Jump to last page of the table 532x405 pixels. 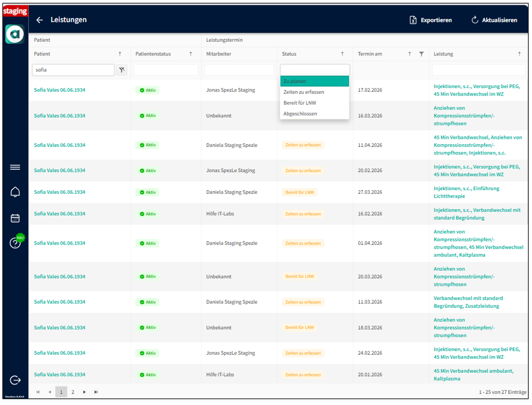tap(96, 392)
